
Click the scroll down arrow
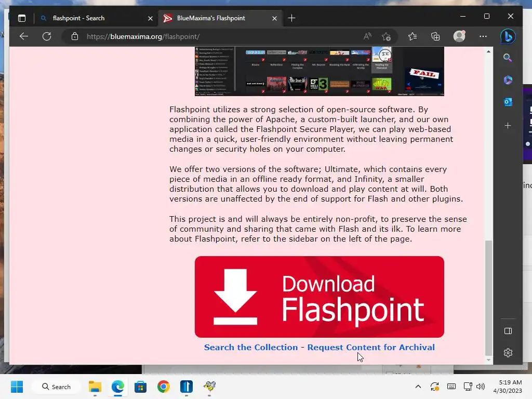pyautogui.click(x=488, y=360)
